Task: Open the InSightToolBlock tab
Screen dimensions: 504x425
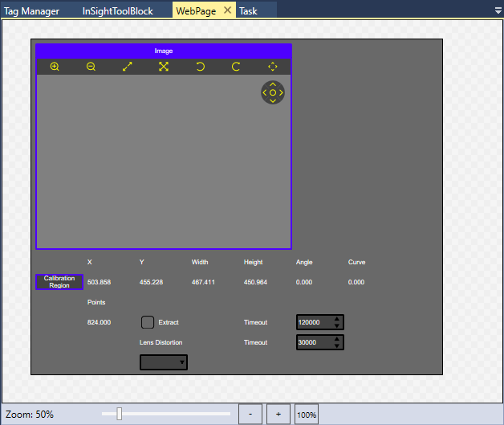Action: (x=117, y=11)
